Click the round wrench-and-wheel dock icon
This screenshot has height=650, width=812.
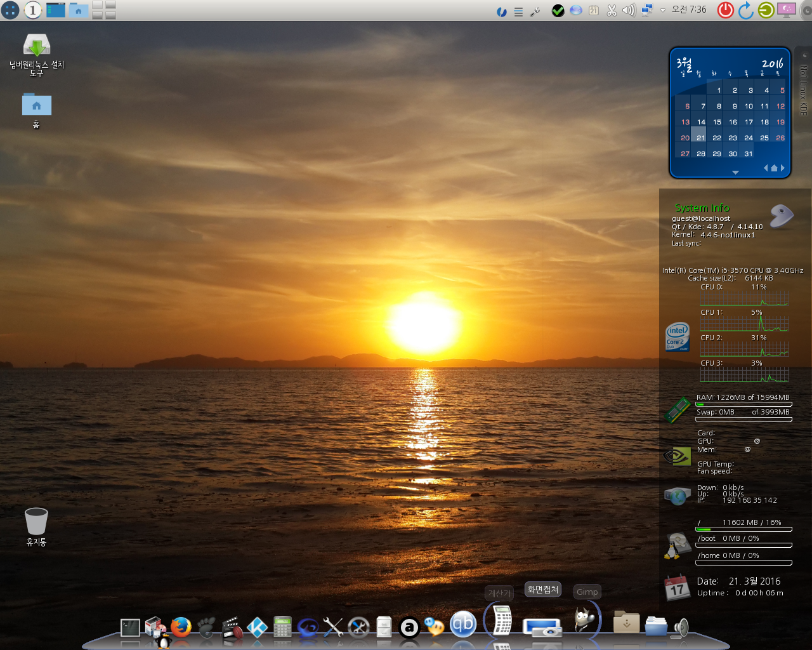click(x=358, y=627)
